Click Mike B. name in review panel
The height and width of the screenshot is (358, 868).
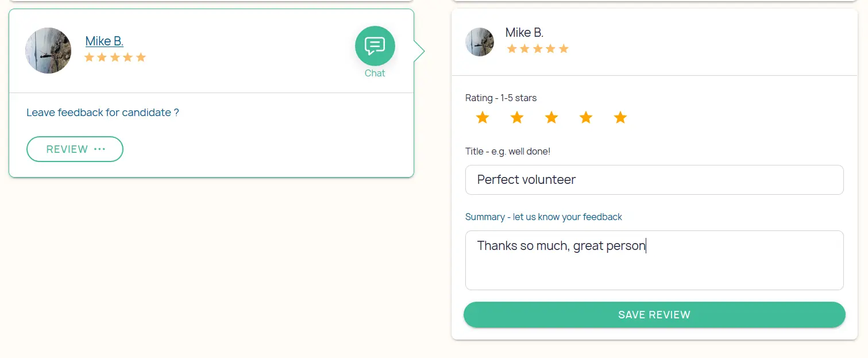[x=524, y=33]
